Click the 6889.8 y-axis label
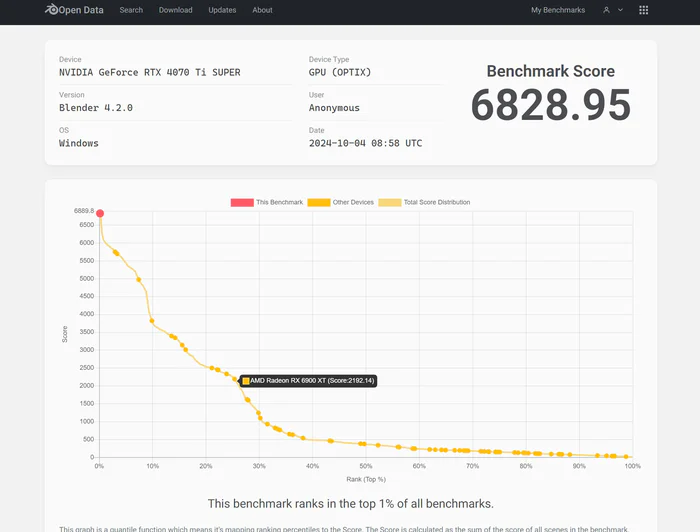This screenshot has width=700, height=532. [84, 211]
